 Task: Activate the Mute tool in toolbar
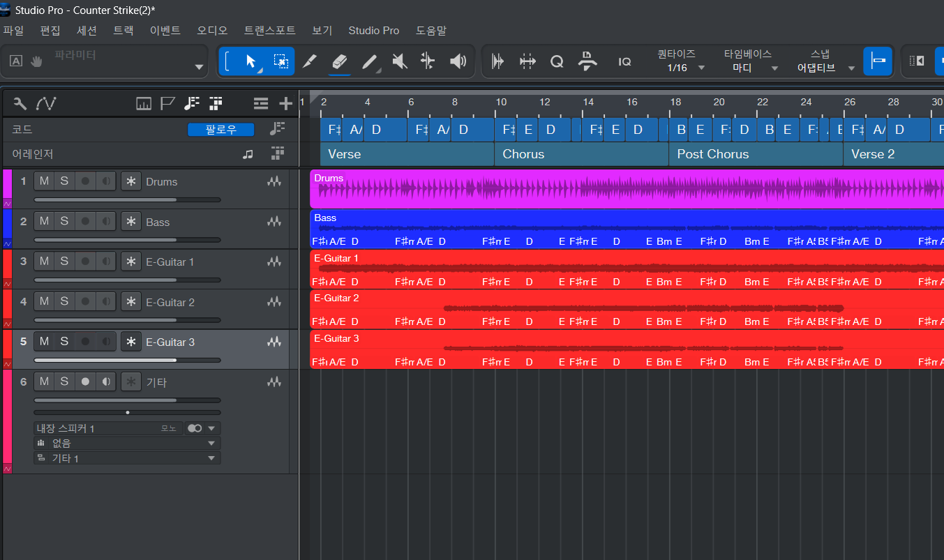click(x=399, y=61)
